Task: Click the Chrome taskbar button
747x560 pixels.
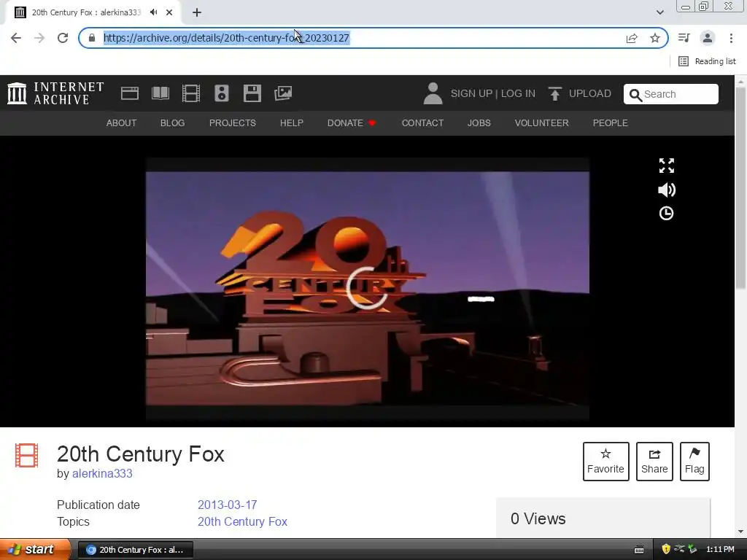Action: (135, 550)
